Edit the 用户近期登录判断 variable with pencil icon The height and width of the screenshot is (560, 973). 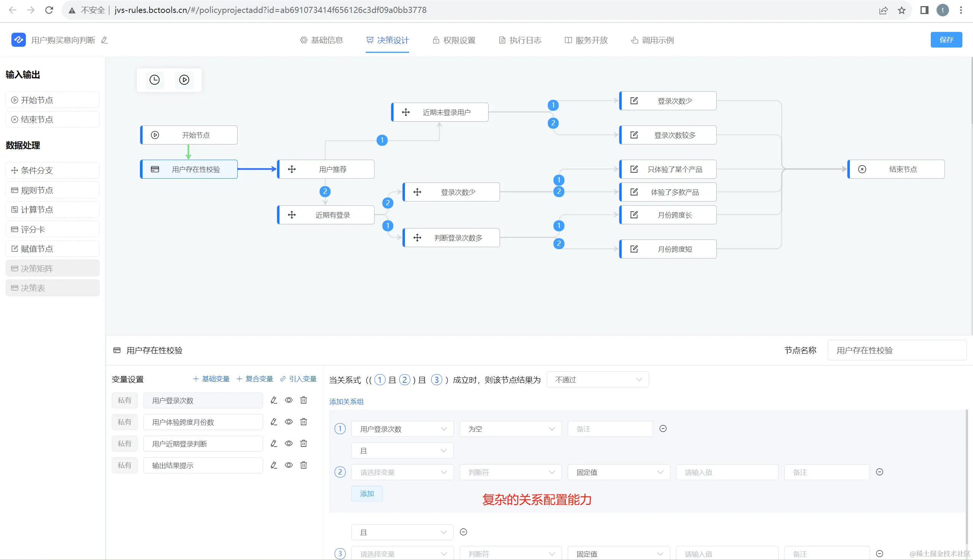tap(274, 443)
